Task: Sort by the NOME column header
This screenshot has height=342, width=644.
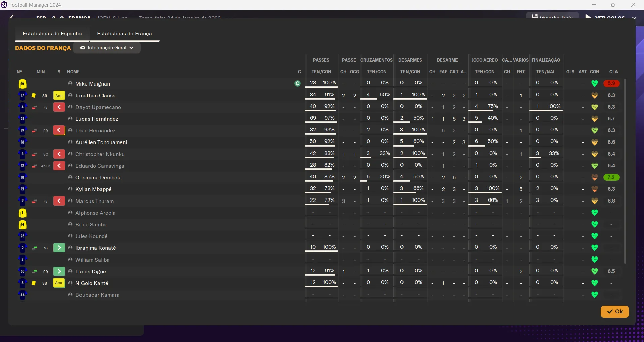Action: click(x=73, y=72)
